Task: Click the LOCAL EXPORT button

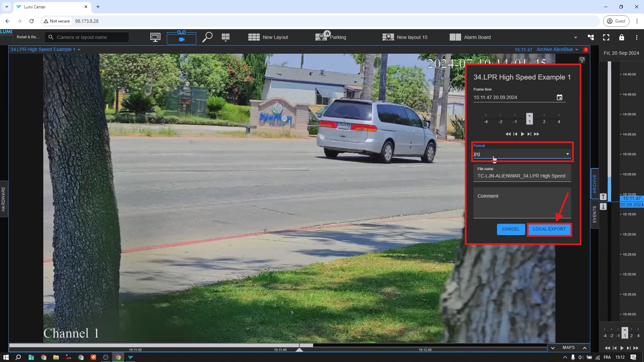Action: click(x=549, y=229)
